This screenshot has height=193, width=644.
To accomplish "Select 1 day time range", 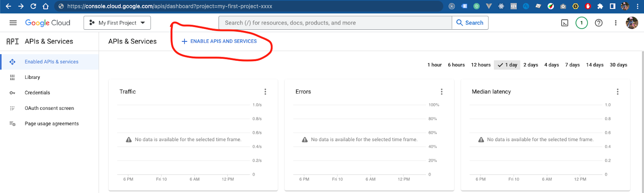I will [x=507, y=65].
